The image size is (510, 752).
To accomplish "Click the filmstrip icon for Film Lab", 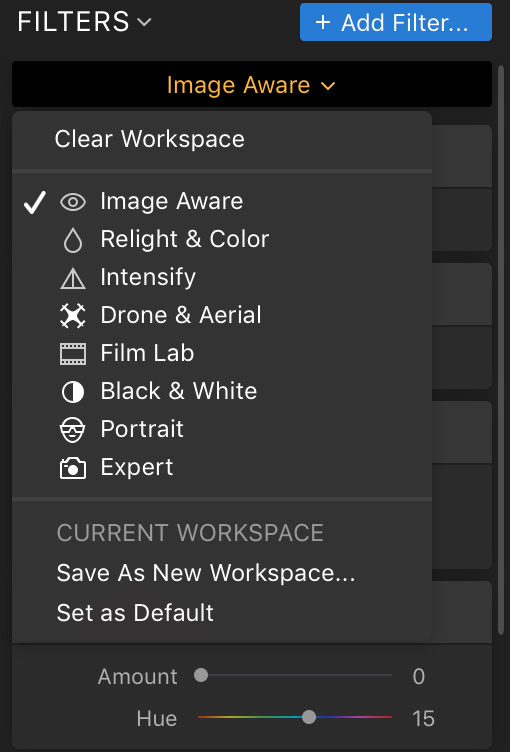I will tap(73, 354).
